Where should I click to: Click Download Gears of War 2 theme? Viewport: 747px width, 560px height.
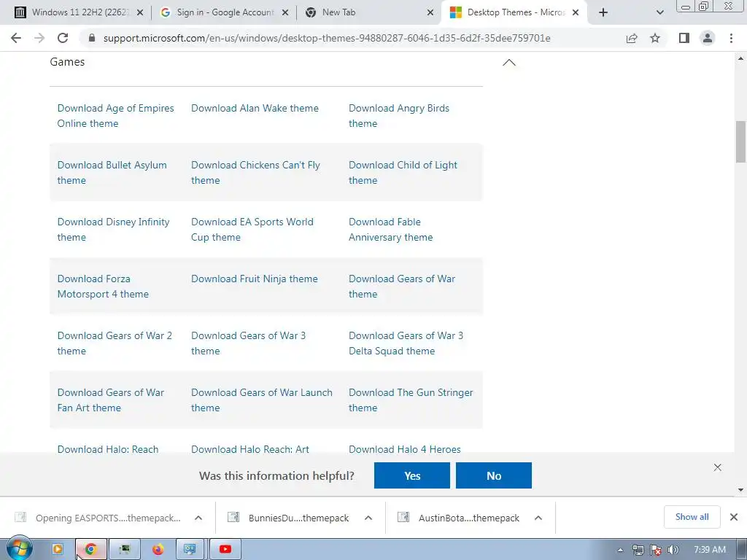[x=115, y=343]
